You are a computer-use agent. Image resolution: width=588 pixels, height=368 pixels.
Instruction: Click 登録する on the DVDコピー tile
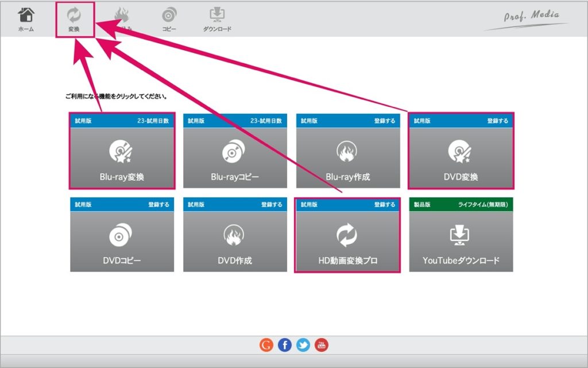tap(158, 205)
